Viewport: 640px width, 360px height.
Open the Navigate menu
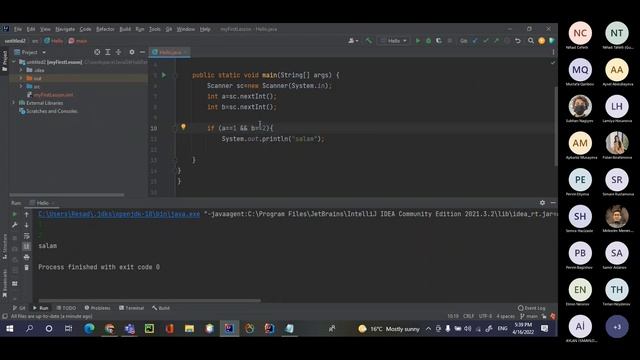(65, 29)
